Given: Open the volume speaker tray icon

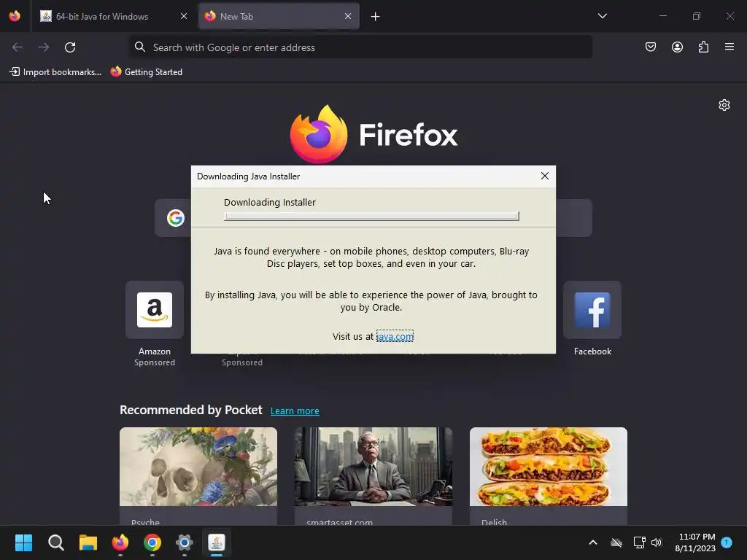Looking at the screenshot, I should tap(657, 542).
